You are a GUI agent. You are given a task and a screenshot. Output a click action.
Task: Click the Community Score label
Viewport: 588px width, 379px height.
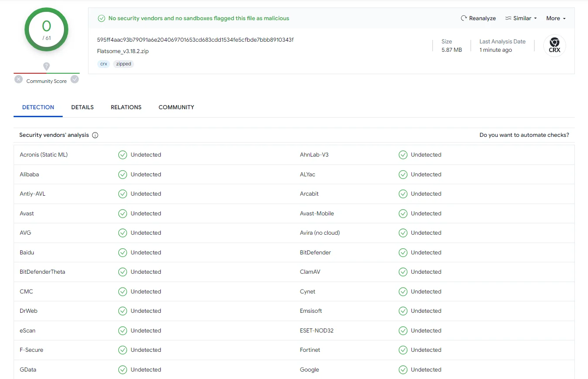tap(46, 81)
